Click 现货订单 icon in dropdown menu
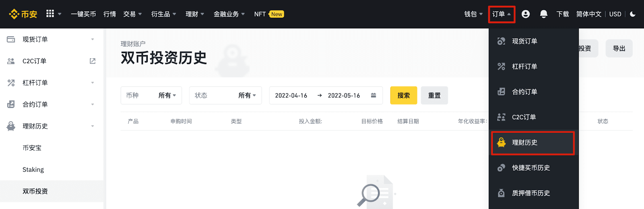Viewport: 644px width, 209px height. (x=501, y=41)
